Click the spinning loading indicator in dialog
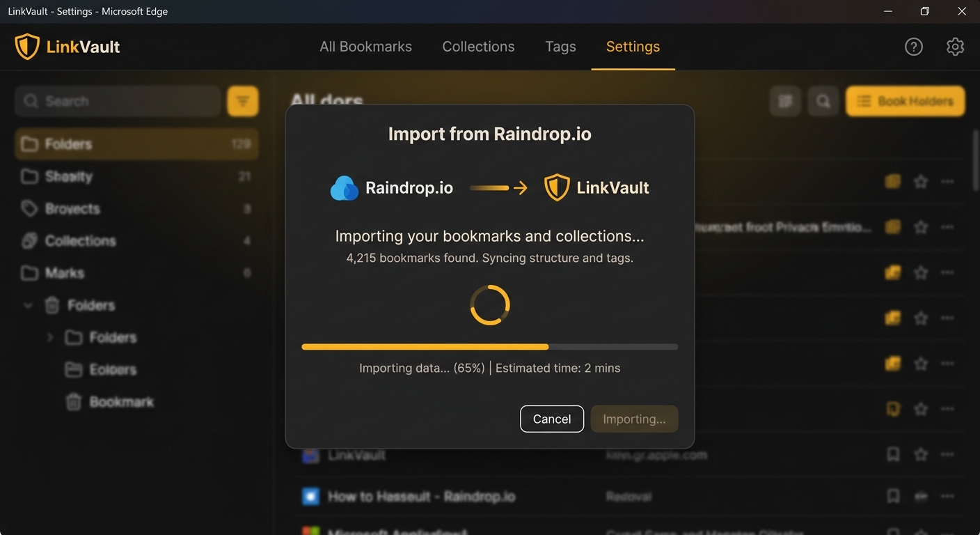This screenshot has height=535, width=980. (490, 304)
